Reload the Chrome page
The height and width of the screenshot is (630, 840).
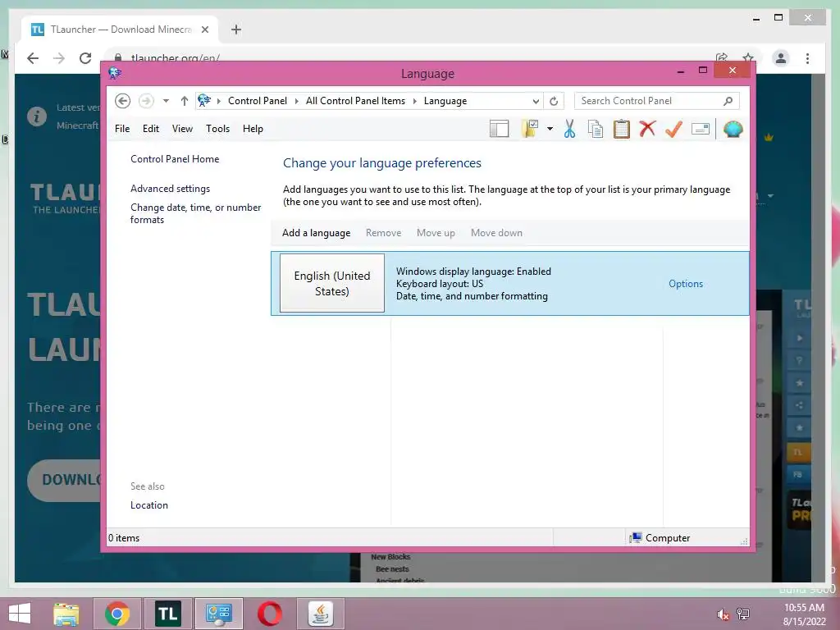[85, 58]
